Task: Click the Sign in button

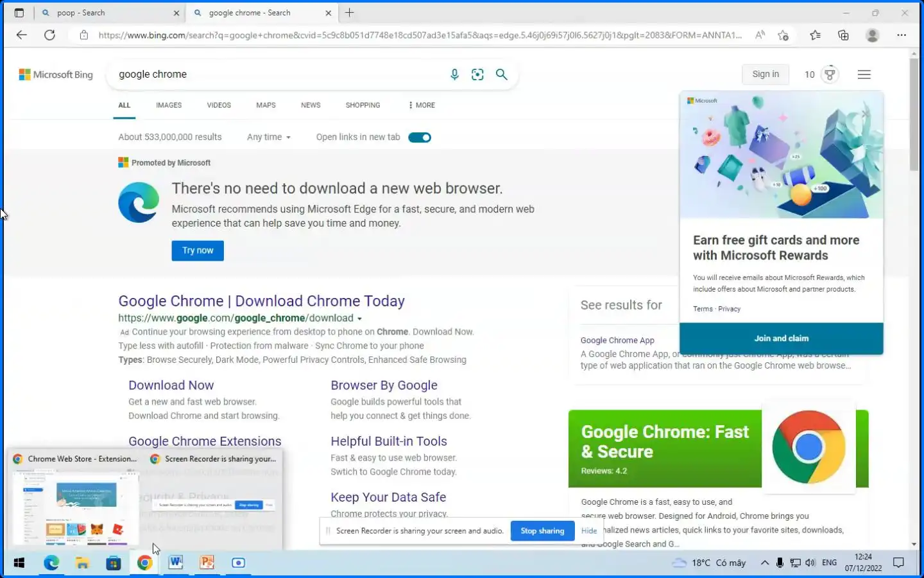Action: point(766,74)
